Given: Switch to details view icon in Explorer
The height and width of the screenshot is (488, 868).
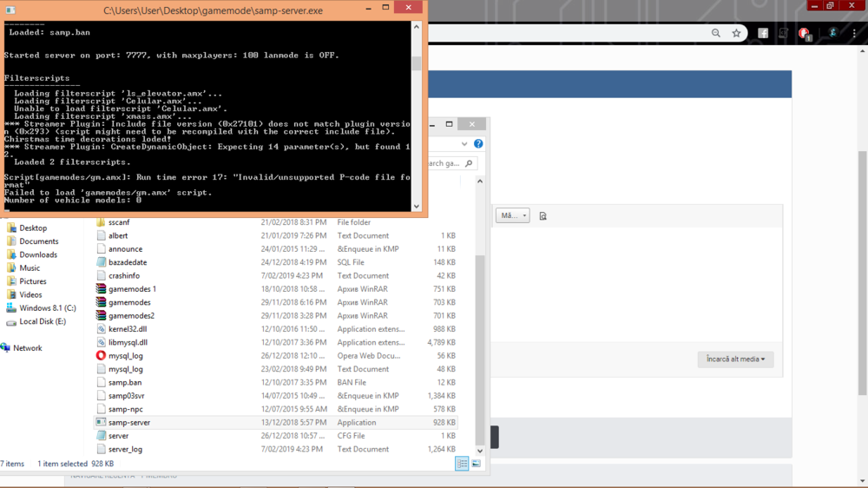Looking at the screenshot, I should pos(462,464).
